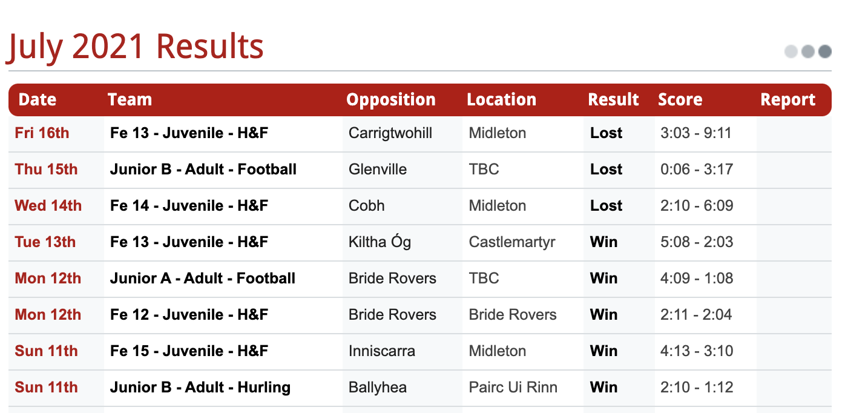
Task: Click the July 2021 Results heading
Action: [135, 47]
